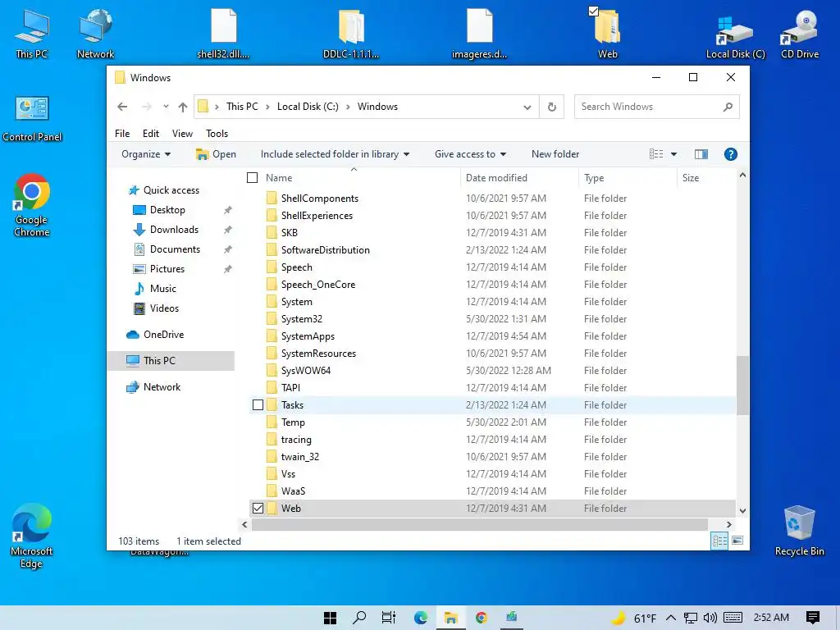Switch to details view icon in status bar

(x=719, y=541)
